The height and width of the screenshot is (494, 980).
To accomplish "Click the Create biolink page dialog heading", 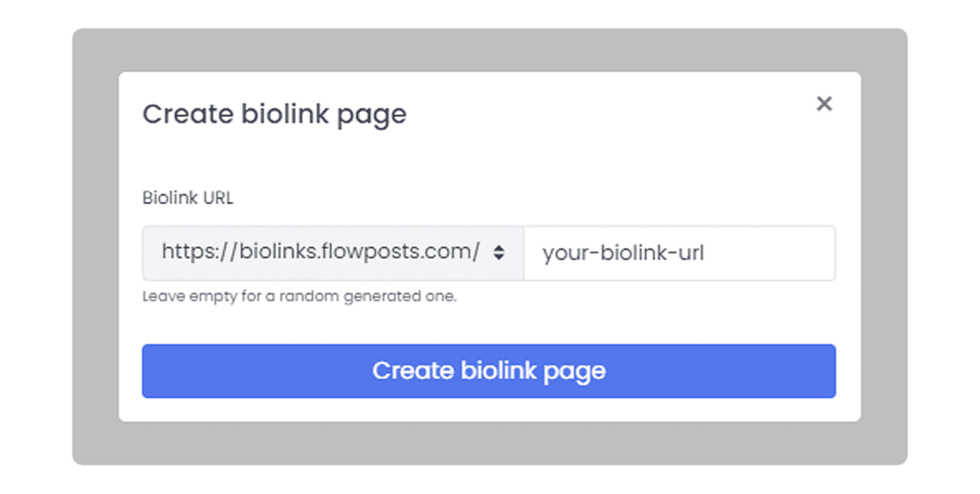I will click(275, 115).
